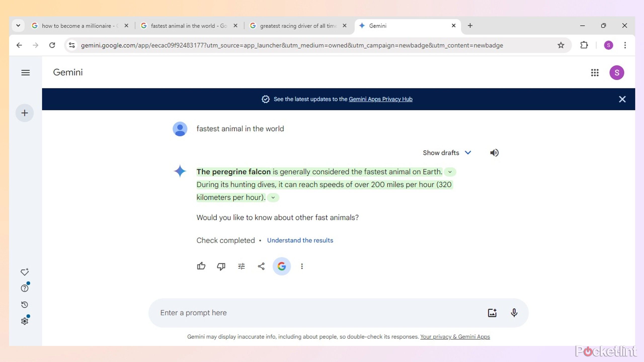
Task: Open a new browser tab
Action: 470,25
